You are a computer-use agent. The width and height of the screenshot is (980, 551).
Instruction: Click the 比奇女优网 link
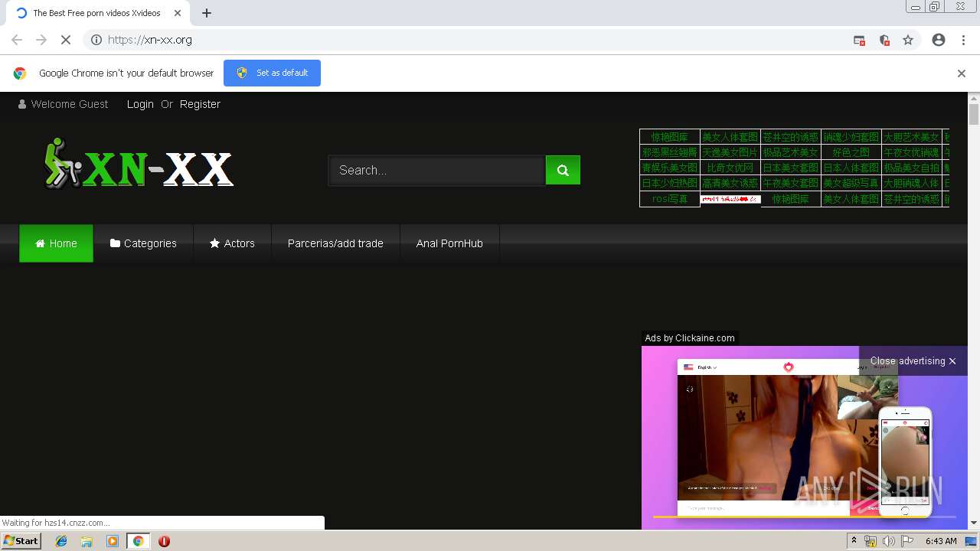pos(730,168)
